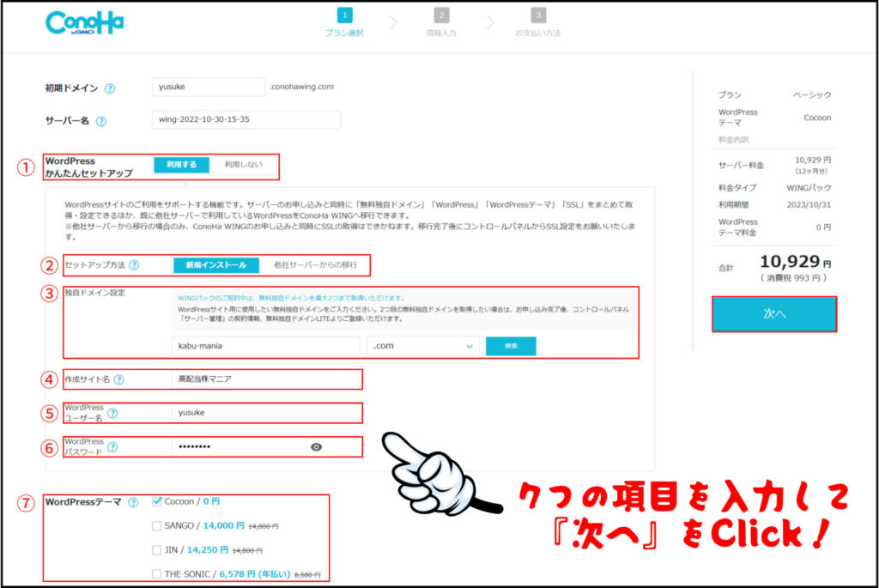Screen dimensions: 879x588
Task: Click the 次へ button
Action: point(774,314)
